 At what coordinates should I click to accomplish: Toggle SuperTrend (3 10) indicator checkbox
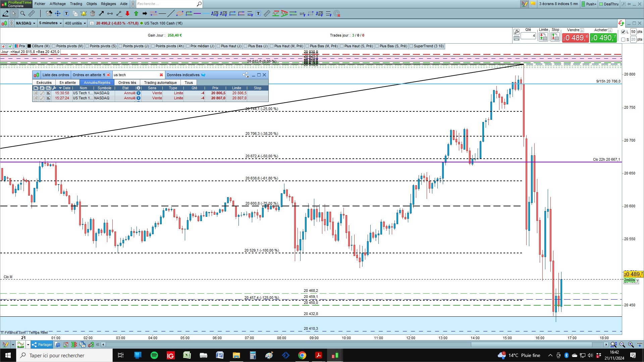tap(411, 46)
